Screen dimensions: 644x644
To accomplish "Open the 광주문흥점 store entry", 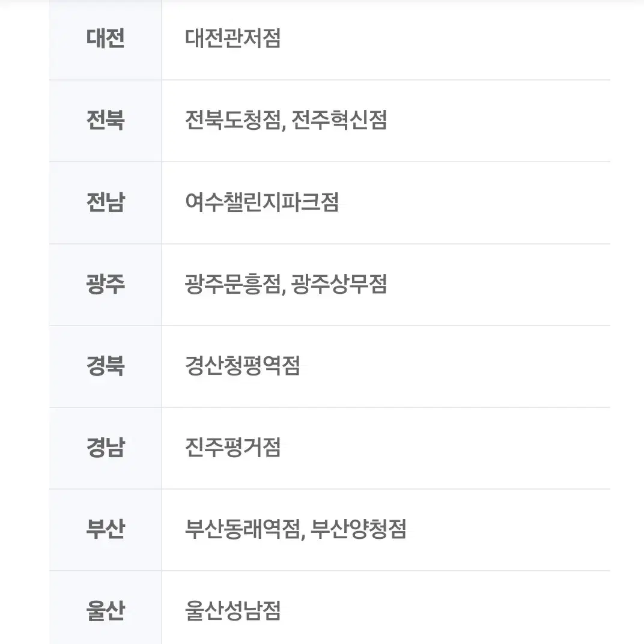I will pyautogui.click(x=233, y=284).
